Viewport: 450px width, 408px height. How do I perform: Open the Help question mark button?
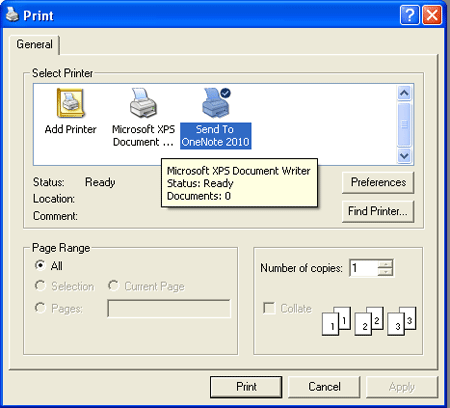click(x=410, y=15)
